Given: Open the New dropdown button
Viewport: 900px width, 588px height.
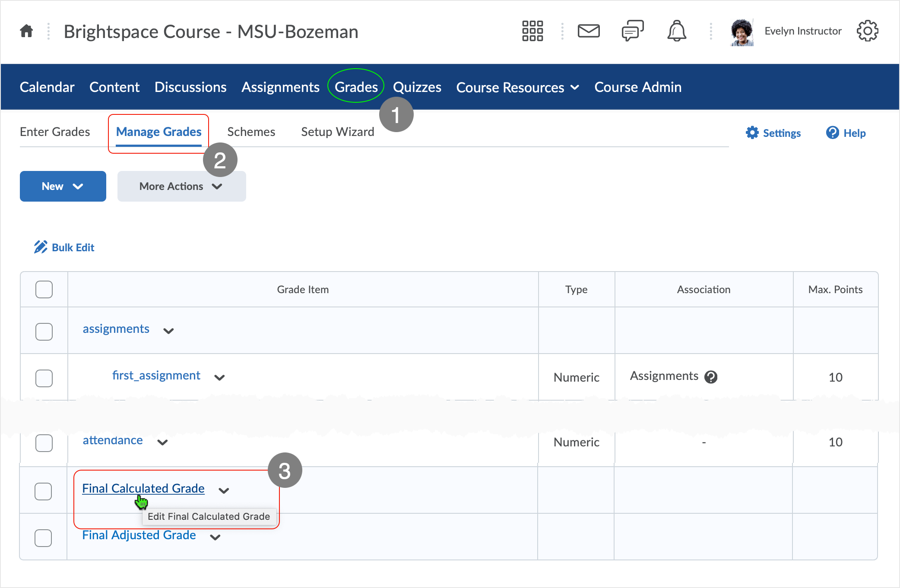Looking at the screenshot, I should [x=63, y=186].
